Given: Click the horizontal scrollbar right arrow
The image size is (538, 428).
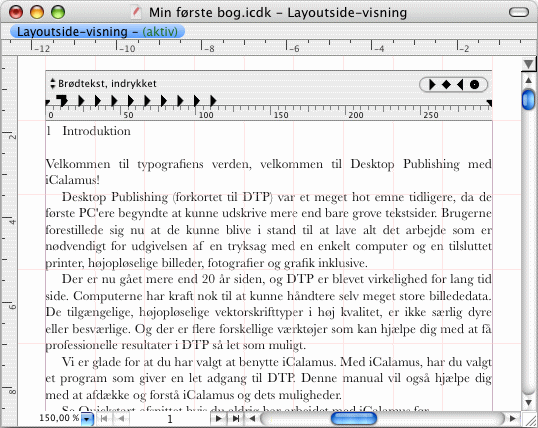Looking at the screenshot, I should coord(513,418).
